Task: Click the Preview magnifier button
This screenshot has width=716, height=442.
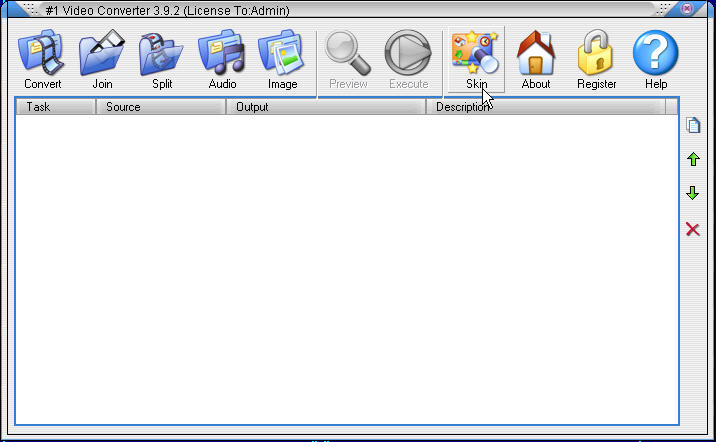Action: pos(348,60)
